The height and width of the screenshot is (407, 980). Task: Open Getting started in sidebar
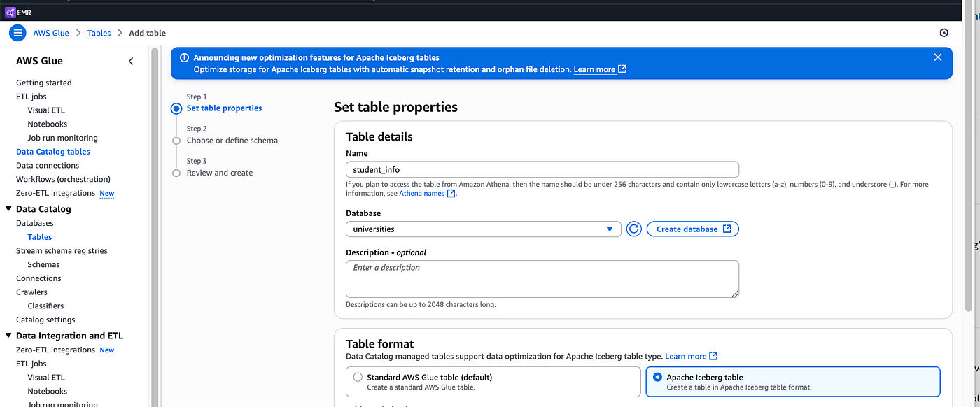(x=44, y=83)
